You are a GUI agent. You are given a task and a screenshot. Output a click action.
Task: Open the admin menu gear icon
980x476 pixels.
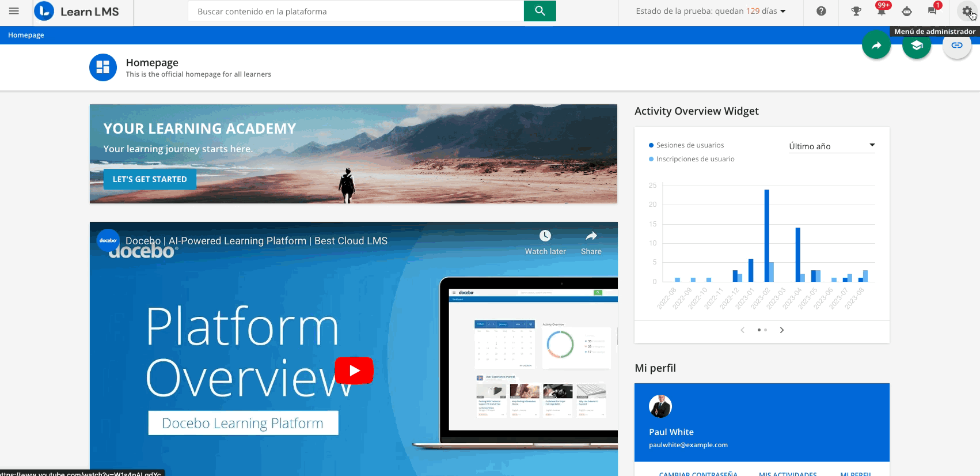click(967, 11)
